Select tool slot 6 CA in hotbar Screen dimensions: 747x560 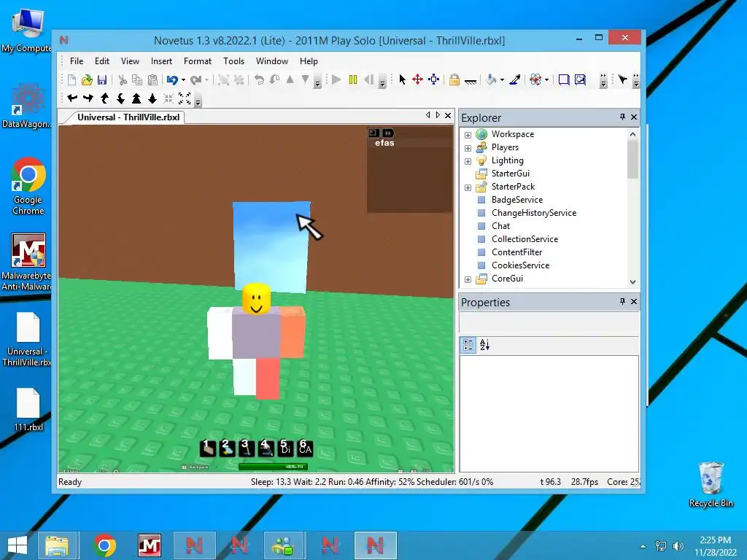point(305,448)
